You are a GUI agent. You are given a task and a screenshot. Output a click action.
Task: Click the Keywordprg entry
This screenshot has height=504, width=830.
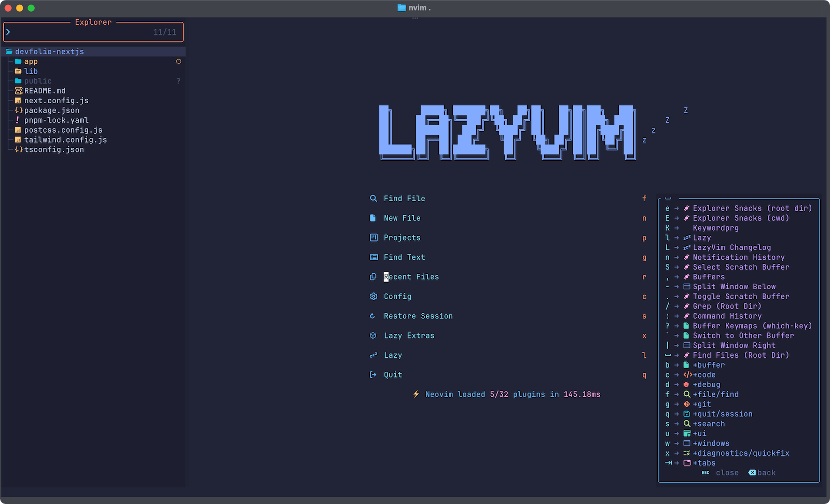click(715, 228)
